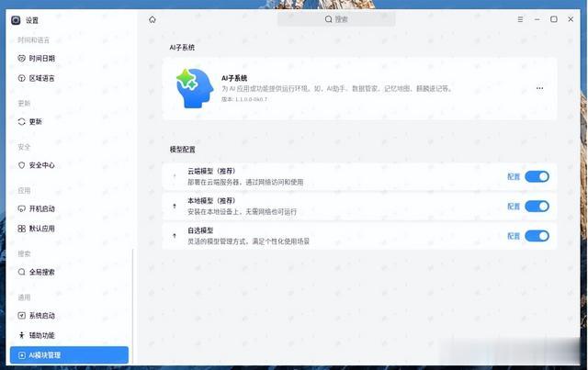Image resolution: width=588 pixels, height=370 pixels.
Task: Click the 模型配置 section heading
Action: click(182, 150)
